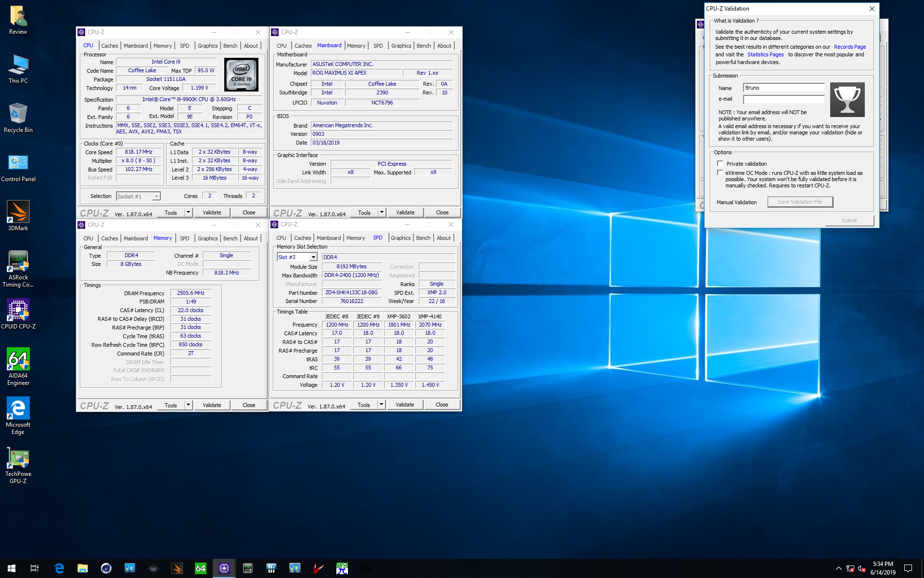Screen dimensions: 924x578
Task: Switch to SPD tab in the CPU tab window
Action: (x=184, y=46)
